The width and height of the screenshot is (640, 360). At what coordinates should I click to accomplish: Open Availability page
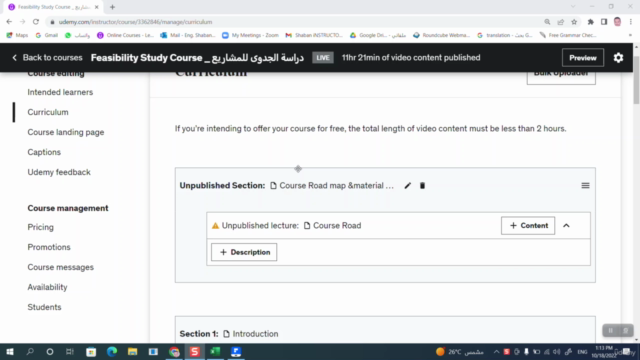point(47,287)
